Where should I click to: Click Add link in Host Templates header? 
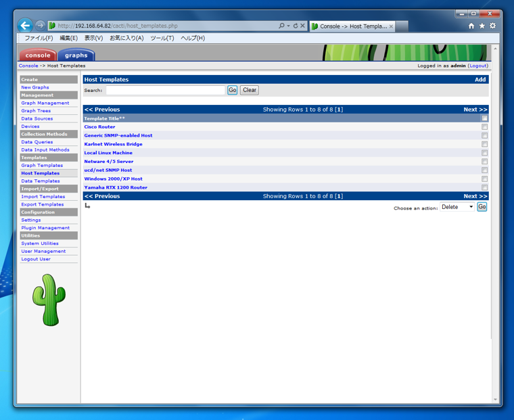tap(480, 79)
